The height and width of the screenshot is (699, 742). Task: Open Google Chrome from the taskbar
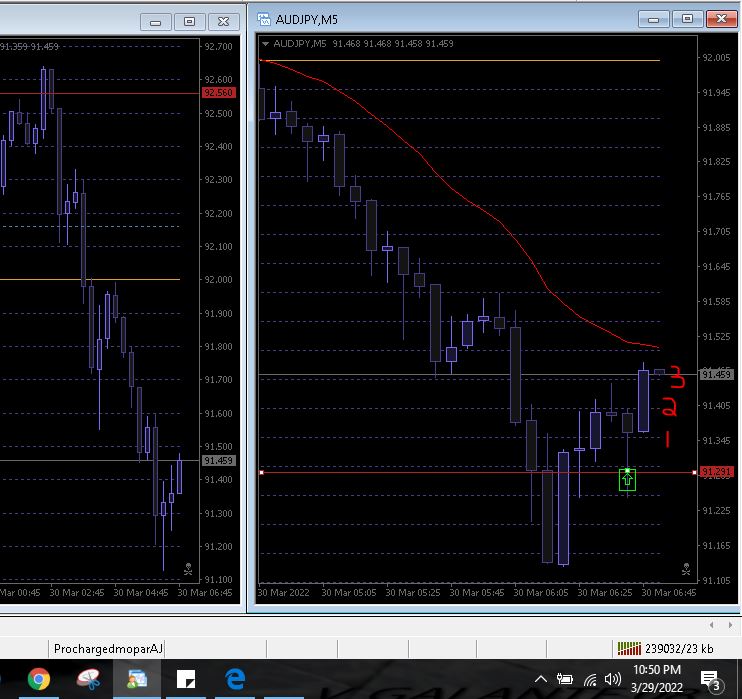coord(39,680)
